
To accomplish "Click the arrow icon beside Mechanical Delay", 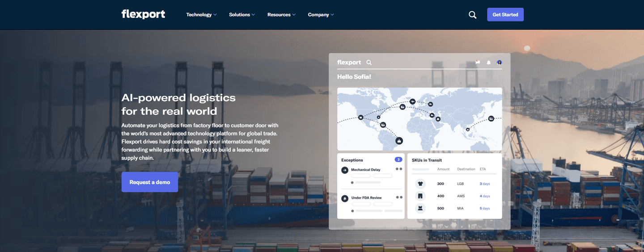I will [x=345, y=170].
